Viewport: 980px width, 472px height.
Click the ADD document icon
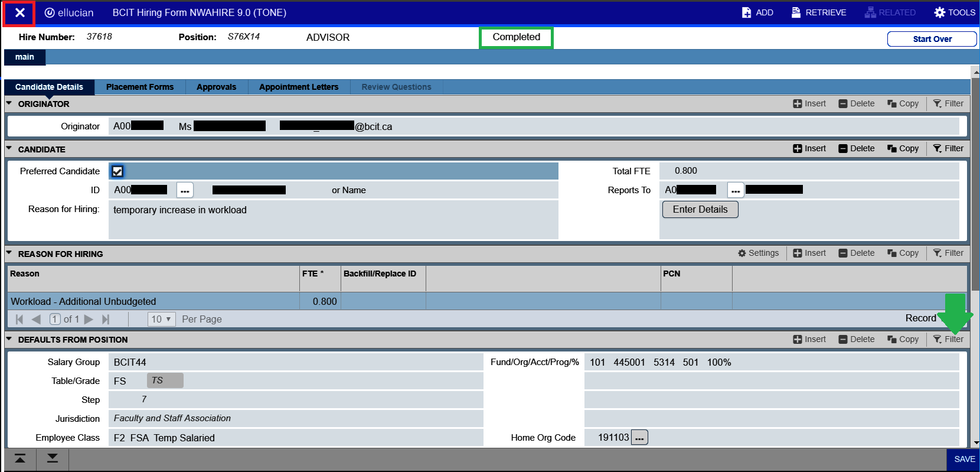tap(747, 12)
